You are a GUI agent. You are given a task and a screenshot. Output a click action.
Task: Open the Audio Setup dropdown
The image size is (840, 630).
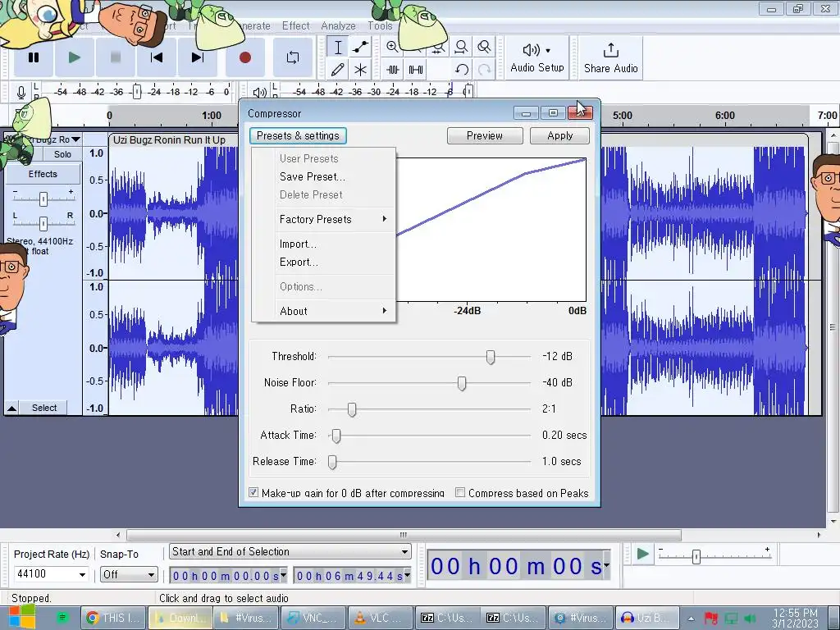pos(536,58)
